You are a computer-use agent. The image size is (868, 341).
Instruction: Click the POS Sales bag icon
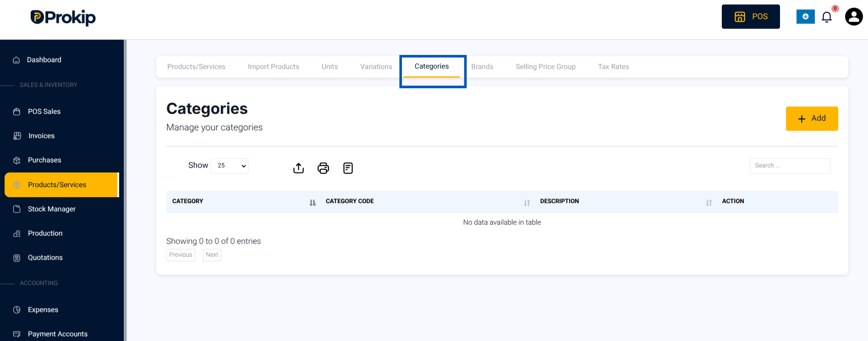17,112
